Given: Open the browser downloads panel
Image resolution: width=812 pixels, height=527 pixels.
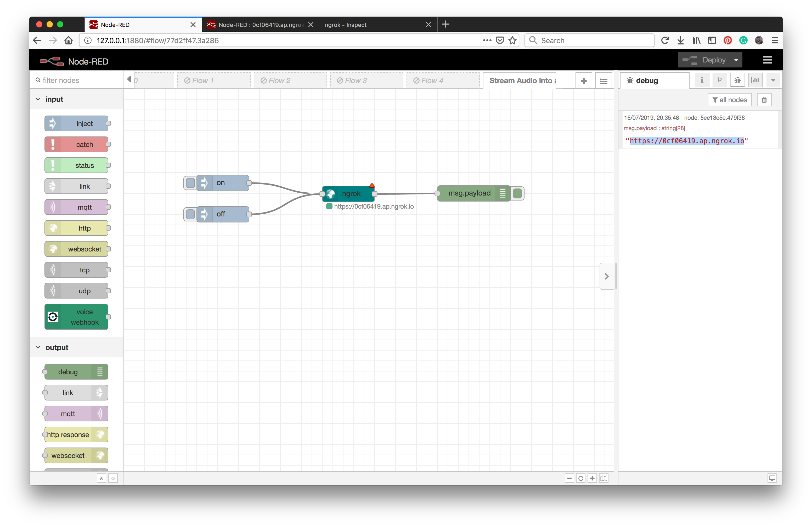Looking at the screenshot, I should click(x=680, y=41).
